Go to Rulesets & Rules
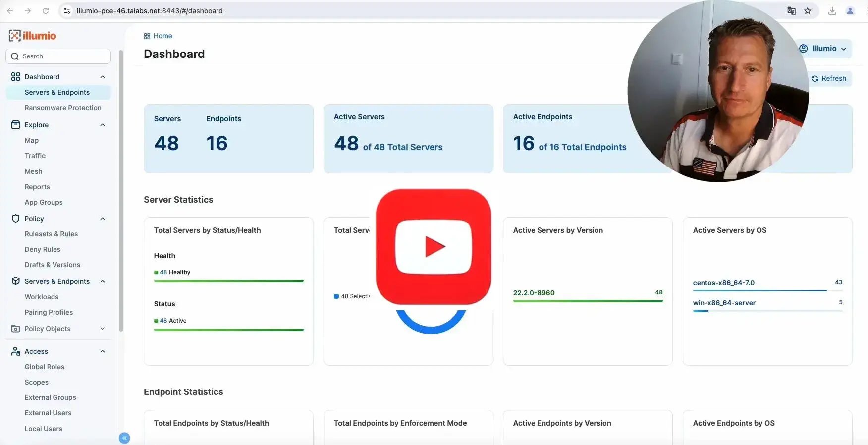The width and height of the screenshot is (868, 445). pos(51,234)
